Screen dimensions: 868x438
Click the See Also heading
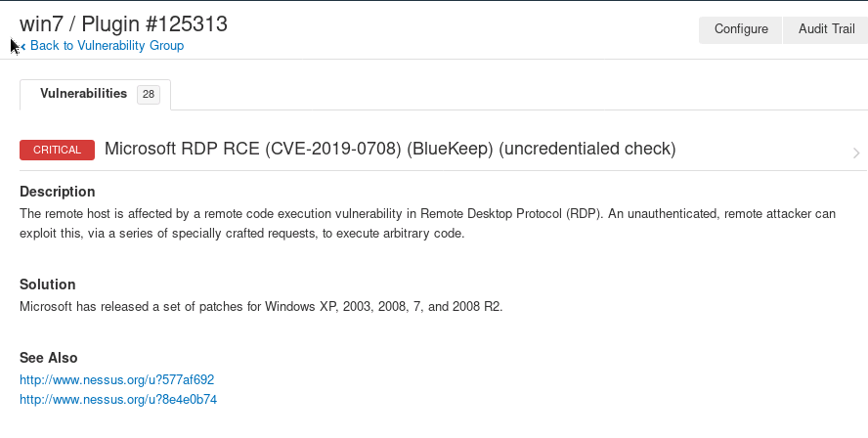(49, 358)
